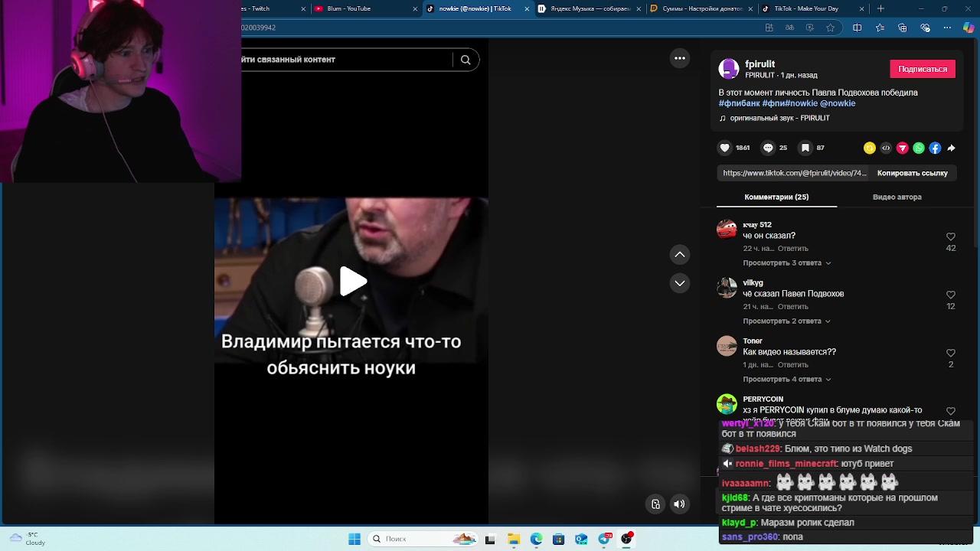Screen dimensions: 980x551
Task: Switch to the 'Видео автора' tab
Action: tap(897, 197)
